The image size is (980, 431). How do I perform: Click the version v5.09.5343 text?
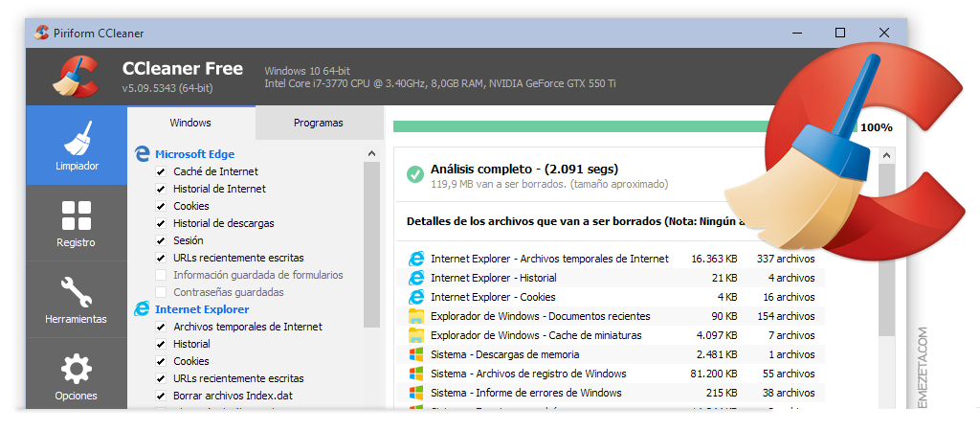[167, 88]
